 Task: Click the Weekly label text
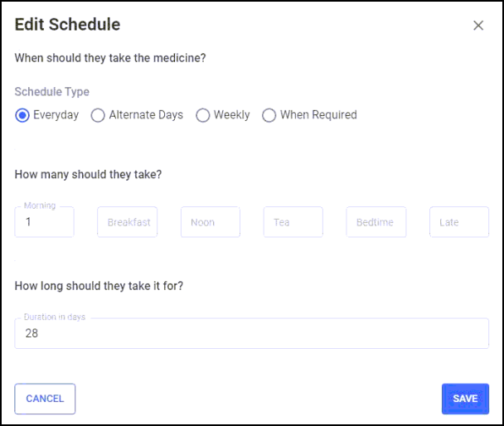click(x=231, y=115)
